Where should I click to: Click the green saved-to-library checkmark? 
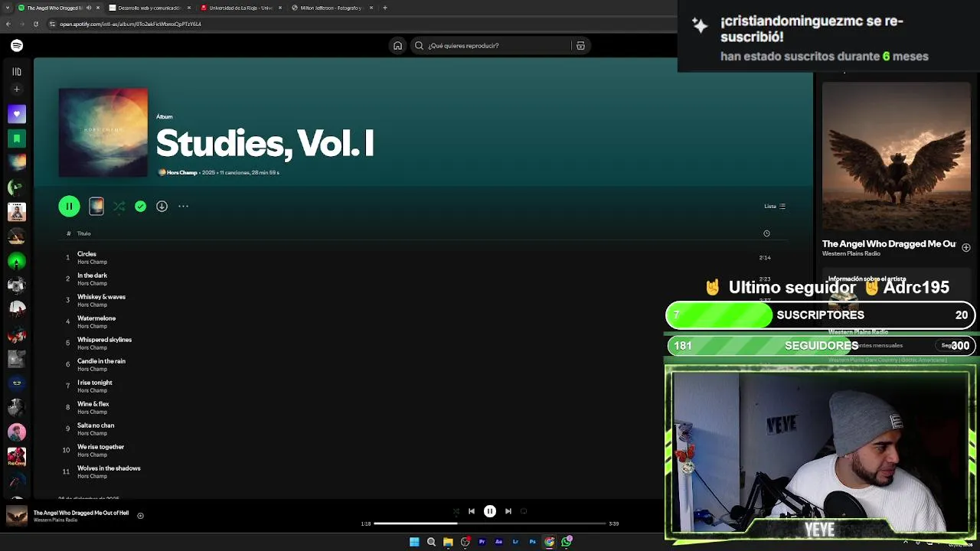coord(140,206)
